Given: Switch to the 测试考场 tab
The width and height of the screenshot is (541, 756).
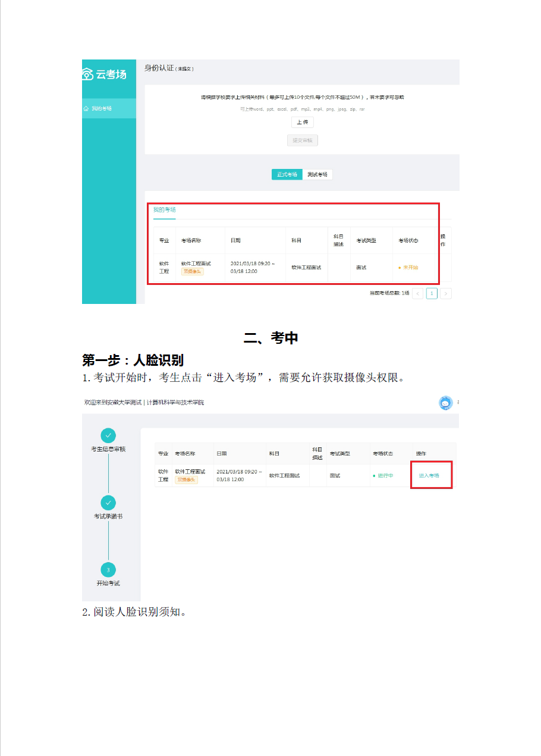Looking at the screenshot, I should coord(317,174).
